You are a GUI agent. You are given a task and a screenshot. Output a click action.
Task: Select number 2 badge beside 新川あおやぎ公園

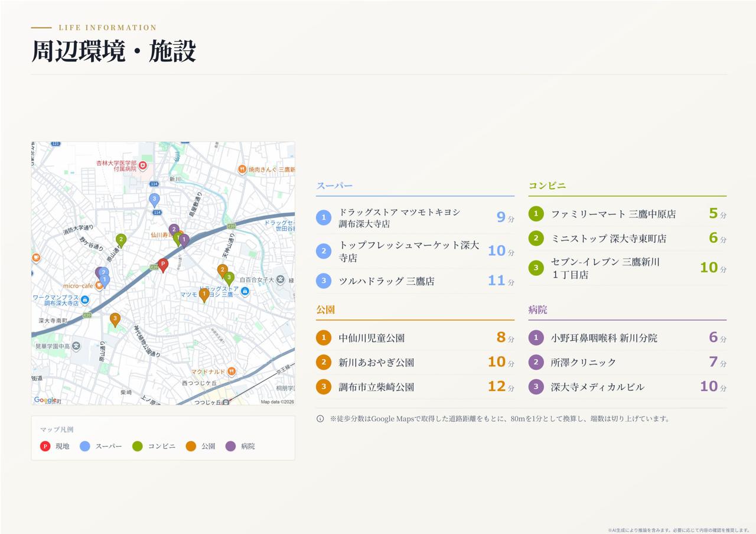tap(324, 362)
